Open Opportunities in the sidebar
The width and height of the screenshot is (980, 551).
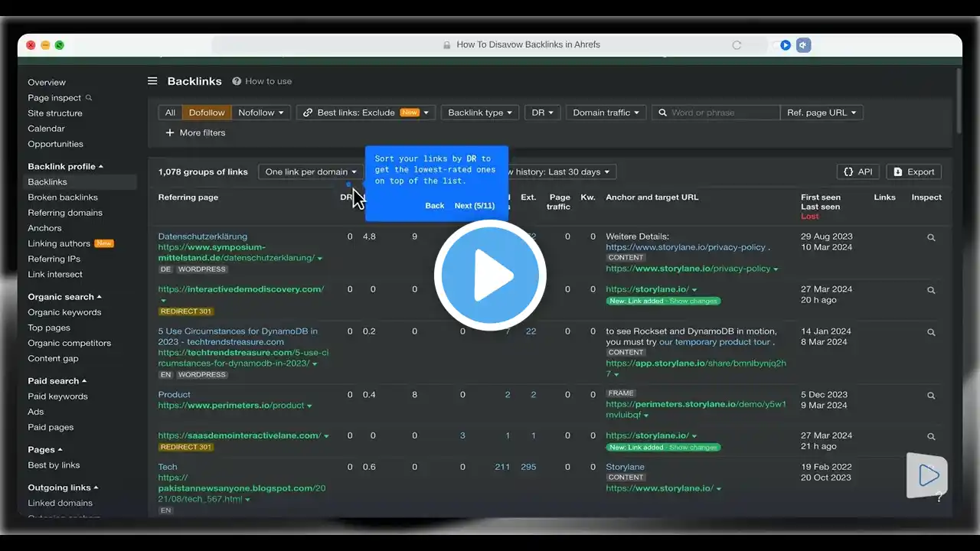point(55,144)
